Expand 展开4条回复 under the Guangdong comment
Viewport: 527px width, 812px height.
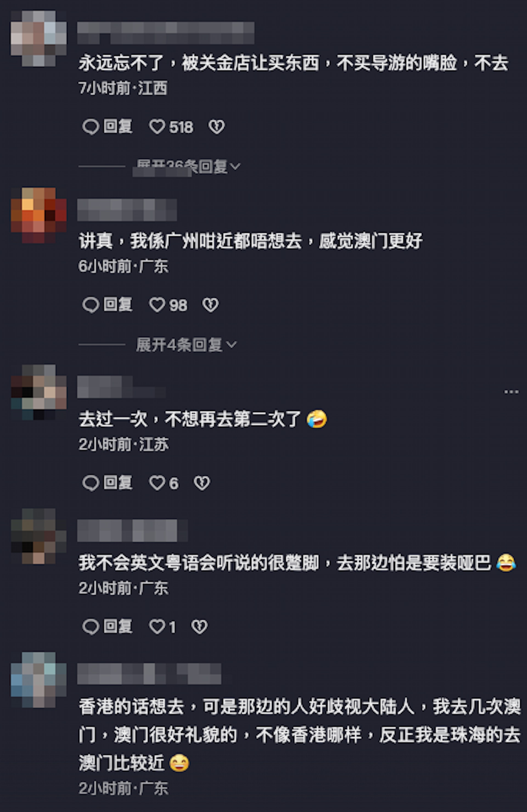tap(186, 345)
